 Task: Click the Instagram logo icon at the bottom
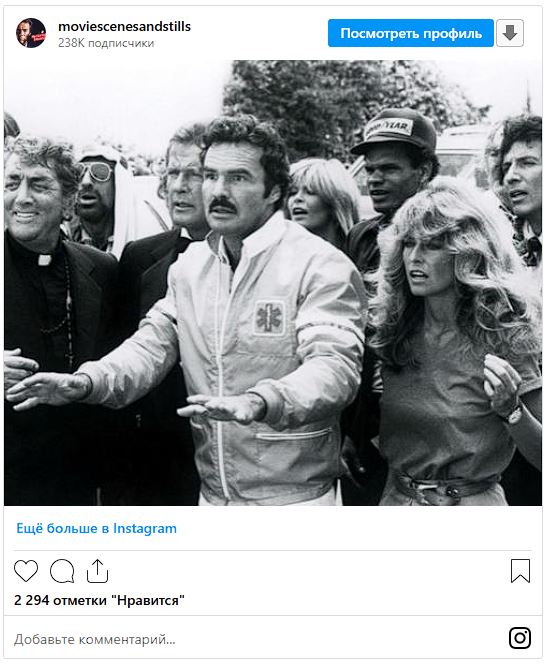(x=520, y=638)
